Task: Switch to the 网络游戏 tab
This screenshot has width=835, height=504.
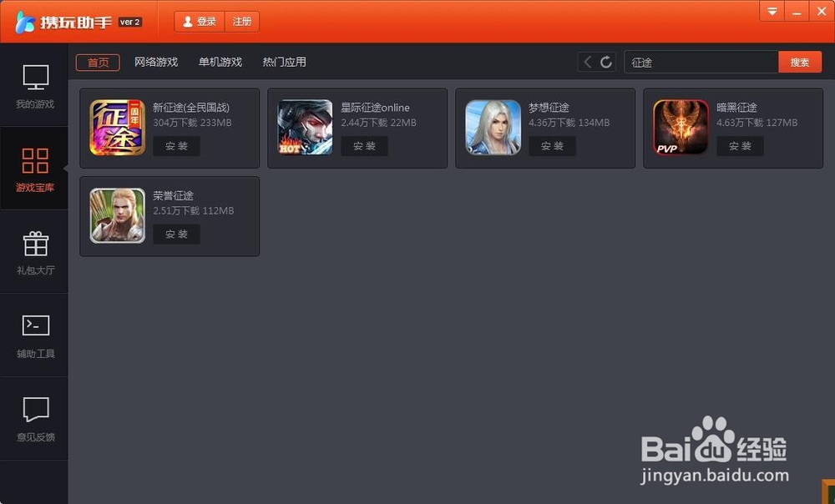Action: (156, 63)
